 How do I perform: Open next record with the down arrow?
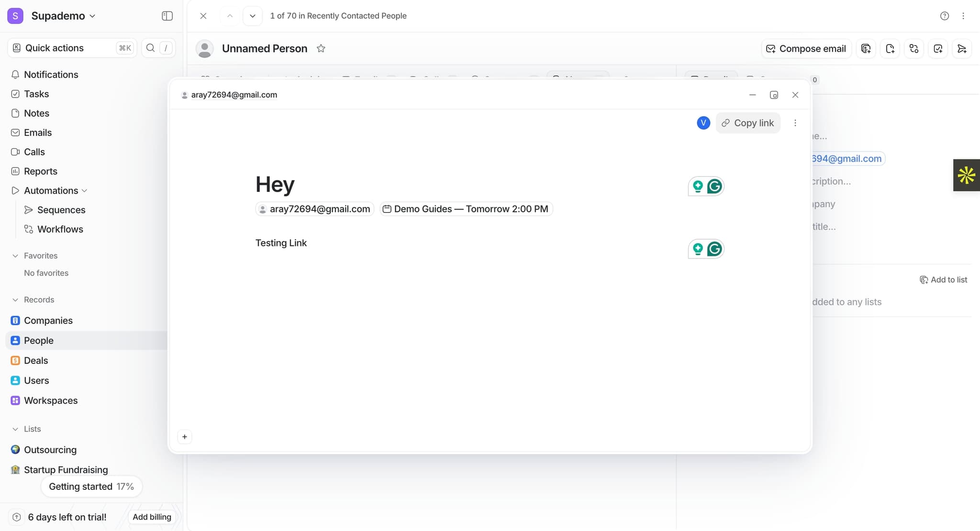[x=252, y=16]
